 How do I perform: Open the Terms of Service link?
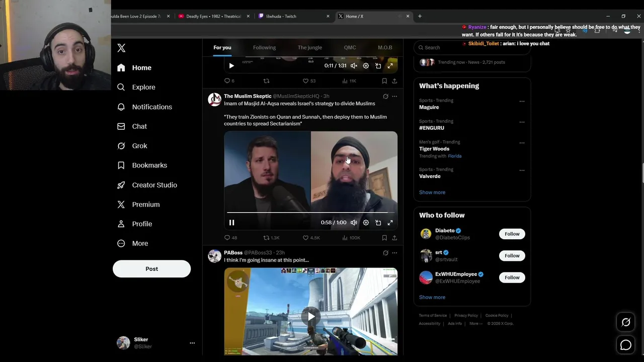pyautogui.click(x=433, y=316)
